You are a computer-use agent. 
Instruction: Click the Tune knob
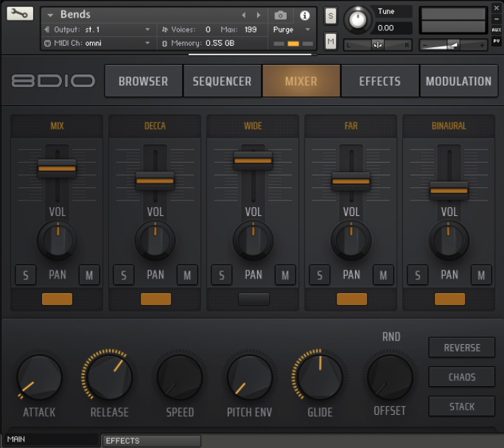[357, 20]
